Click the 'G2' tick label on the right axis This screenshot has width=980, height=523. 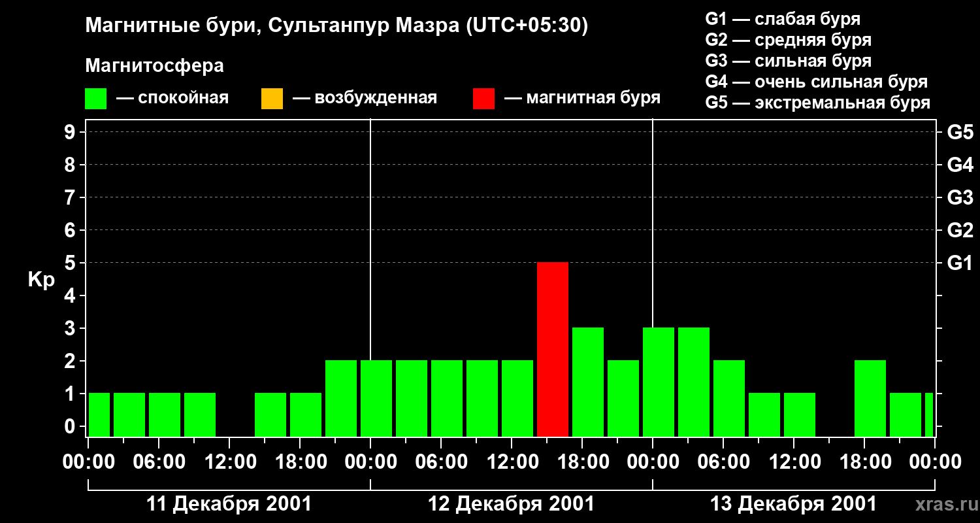[x=960, y=231]
